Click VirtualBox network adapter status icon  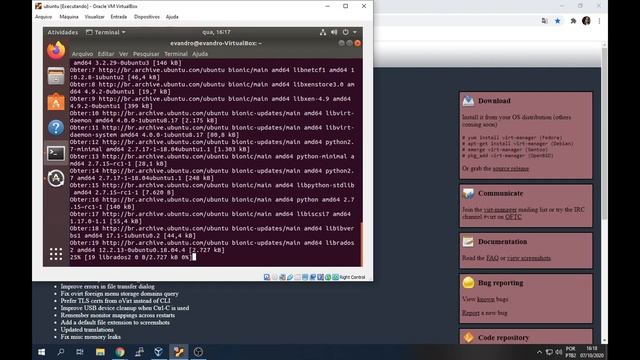pos(282,277)
